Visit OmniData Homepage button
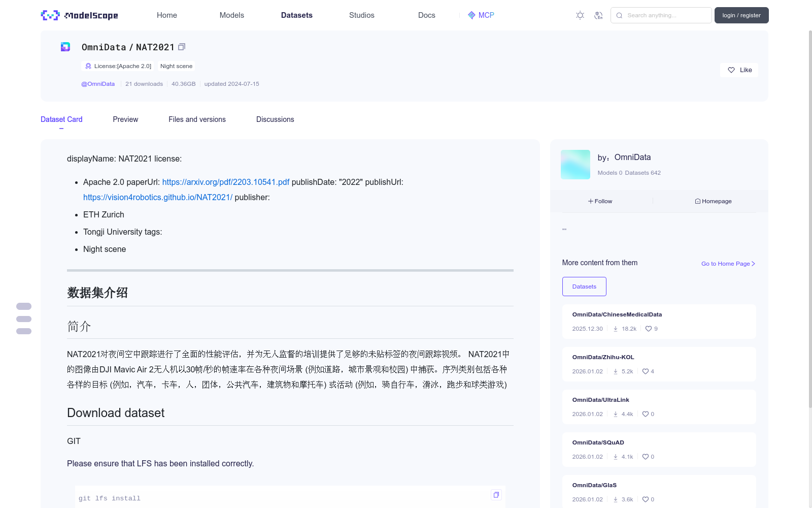This screenshot has height=508, width=812. [x=713, y=201]
